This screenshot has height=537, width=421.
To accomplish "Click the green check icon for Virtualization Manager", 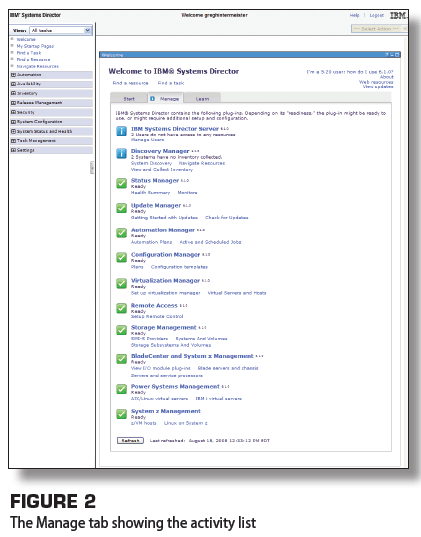I will 122,284.
